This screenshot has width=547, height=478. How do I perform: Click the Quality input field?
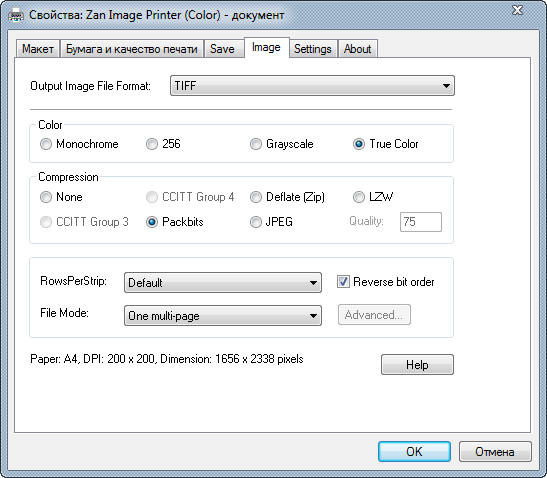tap(421, 222)
